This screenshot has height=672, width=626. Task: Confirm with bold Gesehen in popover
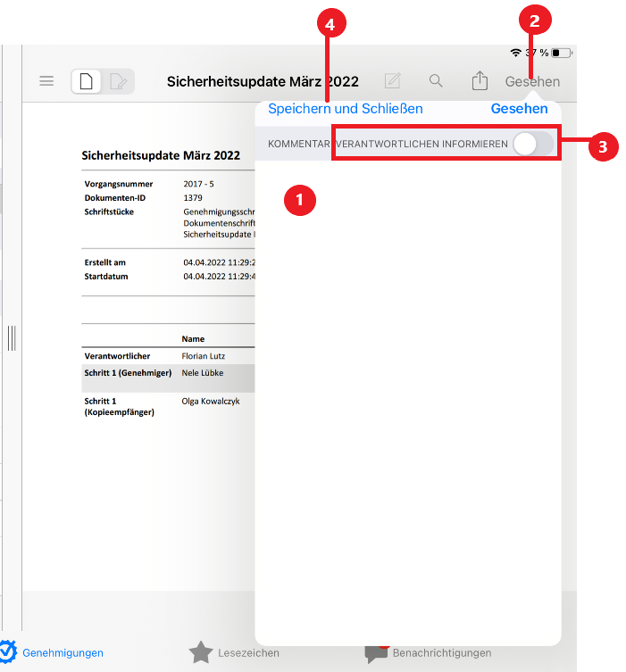519,109
